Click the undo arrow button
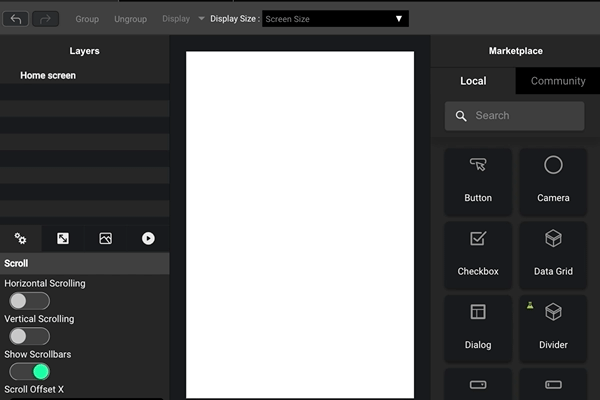The width and height of the screenshot is (600, 400). (15, 19)
